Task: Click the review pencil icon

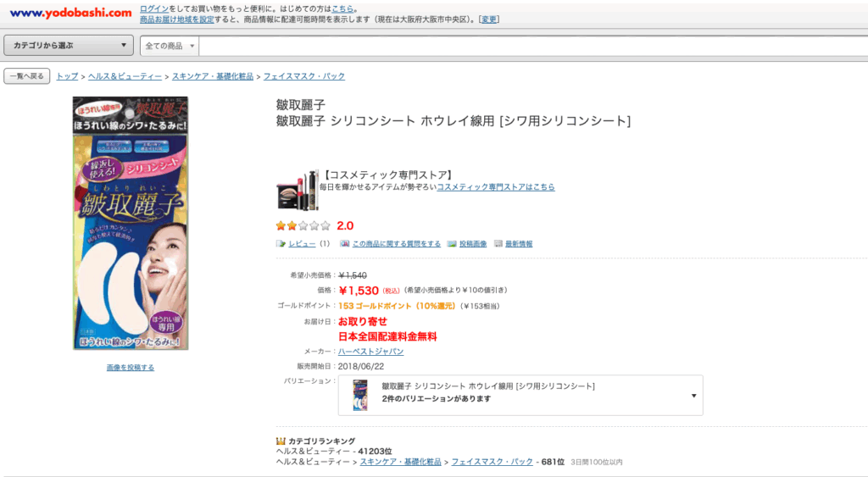Action: (281, 243)
